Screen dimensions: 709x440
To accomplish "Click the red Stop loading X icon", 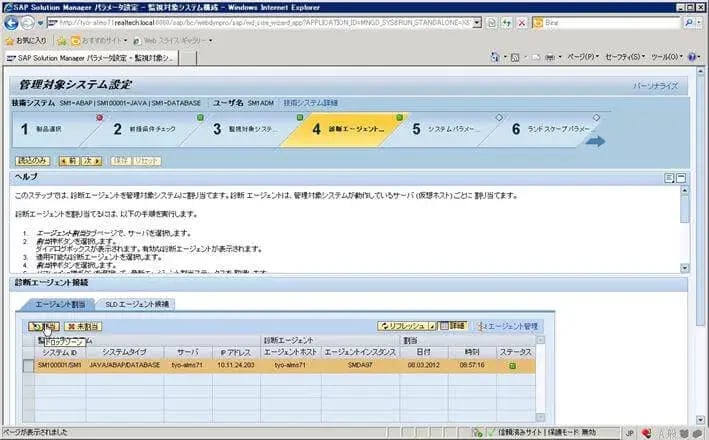I will click(522, 23).
